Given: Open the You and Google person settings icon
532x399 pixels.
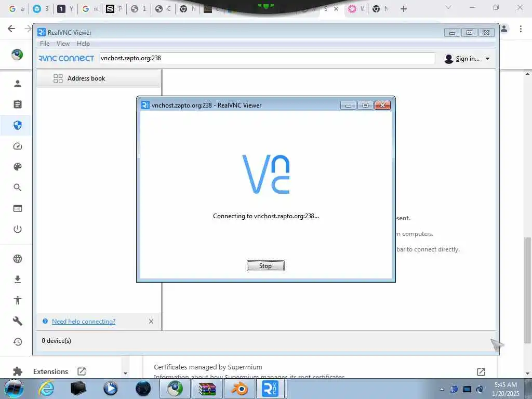Looking at the screenshot, I should (18, 84).
